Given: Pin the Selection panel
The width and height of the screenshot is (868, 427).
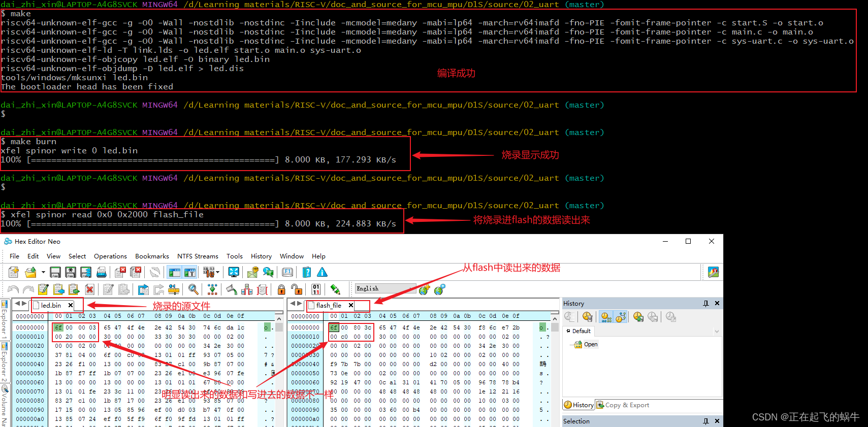Looking at the screenshot, I should [705, 421].
